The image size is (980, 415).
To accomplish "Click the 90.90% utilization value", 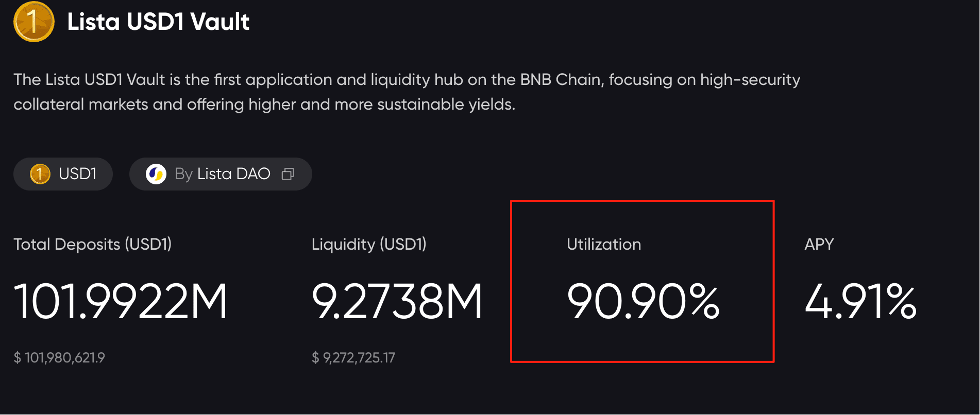I will (x=643, y=301).
